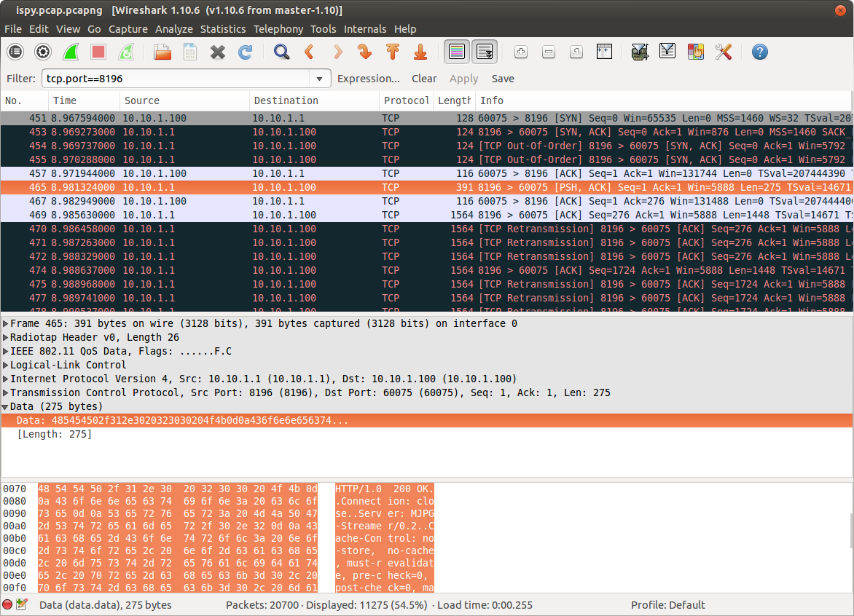The height and width of the screenshot is (616, 854).
Task: Open the Edit menu
Action: coord(39,29)
